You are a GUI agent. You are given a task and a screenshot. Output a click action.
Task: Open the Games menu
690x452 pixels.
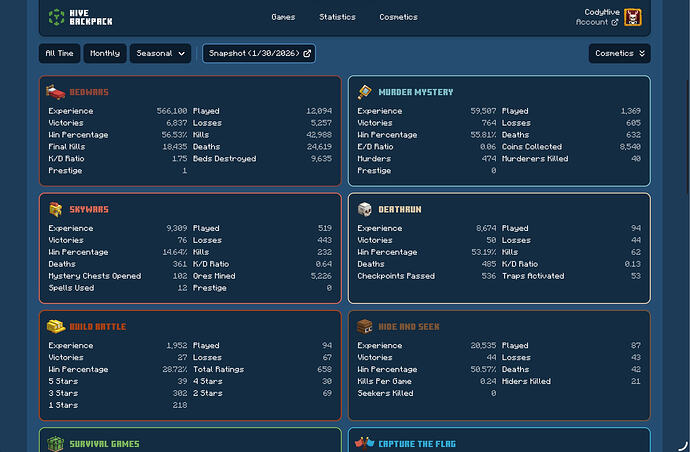(283, 17)
